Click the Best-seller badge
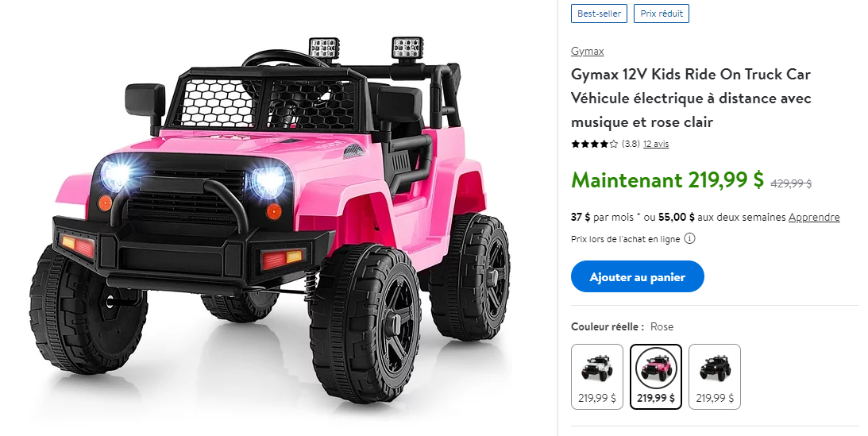 point(599,14)
